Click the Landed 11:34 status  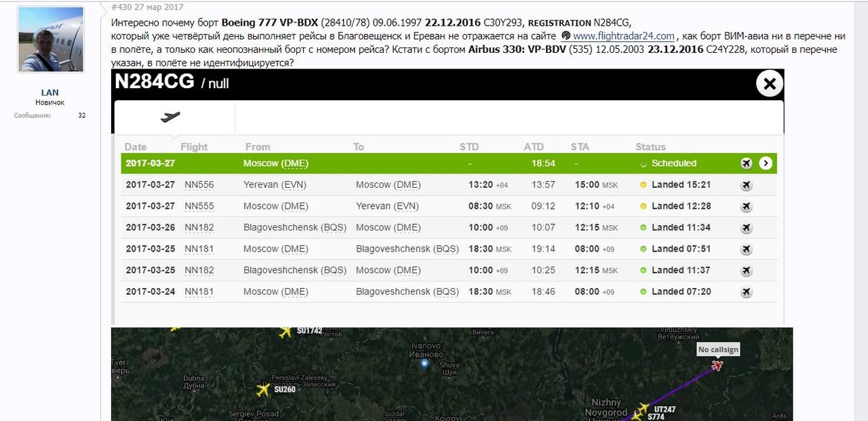681,227
